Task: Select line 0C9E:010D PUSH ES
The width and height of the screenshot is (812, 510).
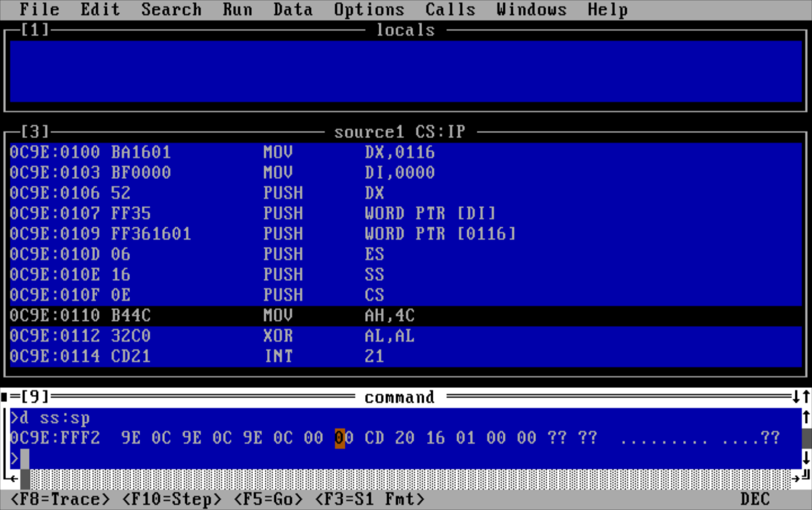Action: click(x=406, y=254)
